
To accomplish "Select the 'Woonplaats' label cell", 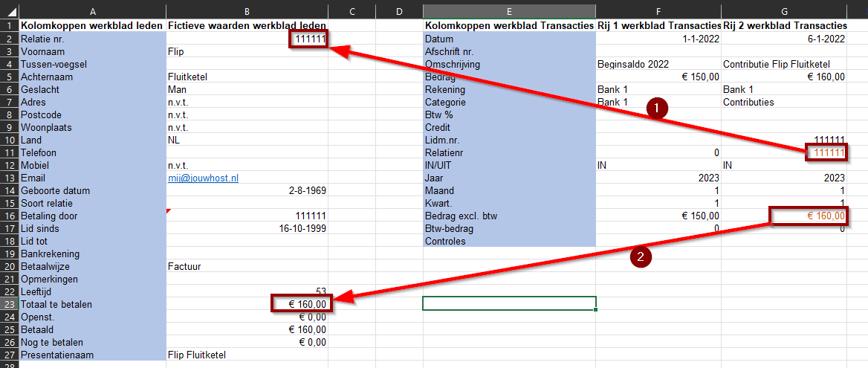I will click(92, 127).
